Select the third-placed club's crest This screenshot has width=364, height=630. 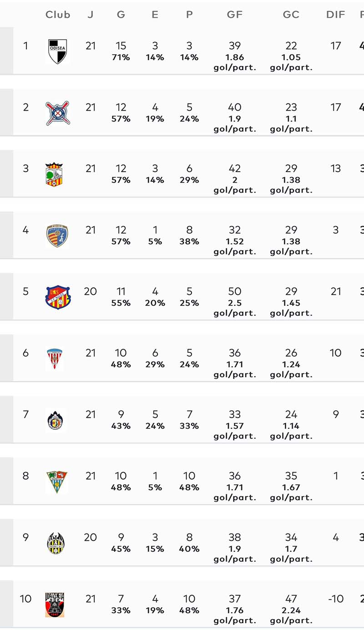coord(54,174)
